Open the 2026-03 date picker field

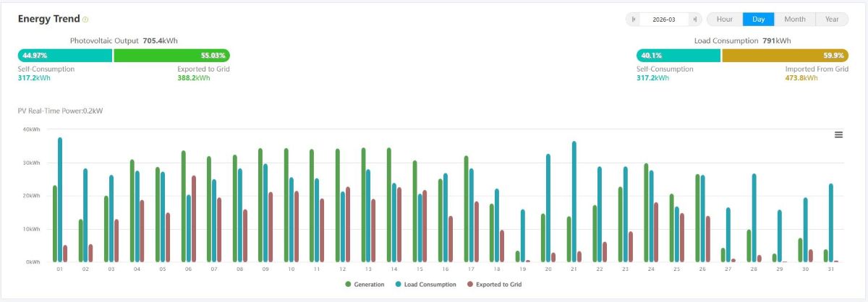tap(664, 20)
